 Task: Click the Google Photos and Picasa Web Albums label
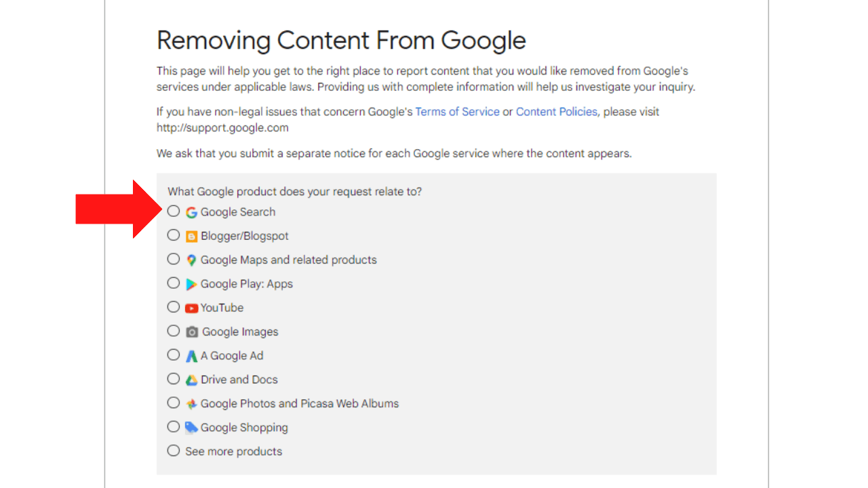pos(300,404)
